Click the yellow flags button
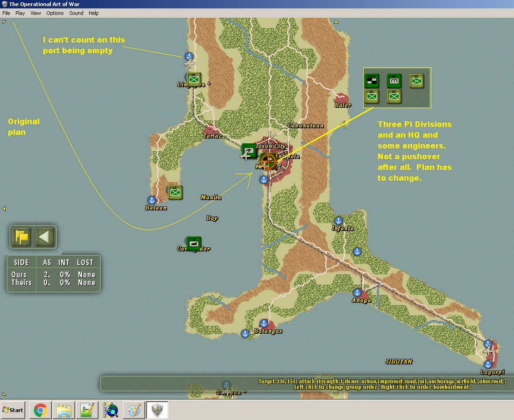Image resolution: width=514 pixels, height=420 pixels. (x=21, y=237)
